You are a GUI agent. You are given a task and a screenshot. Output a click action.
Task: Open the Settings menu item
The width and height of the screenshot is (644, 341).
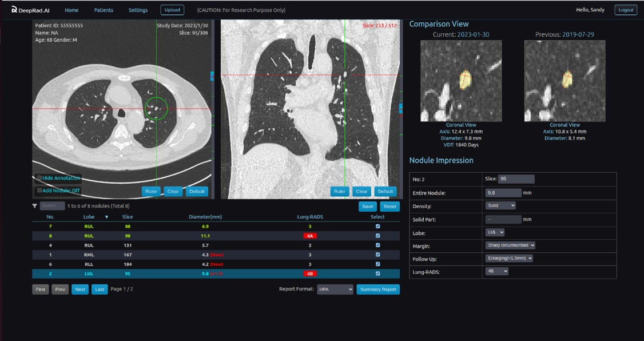[138, 10]
